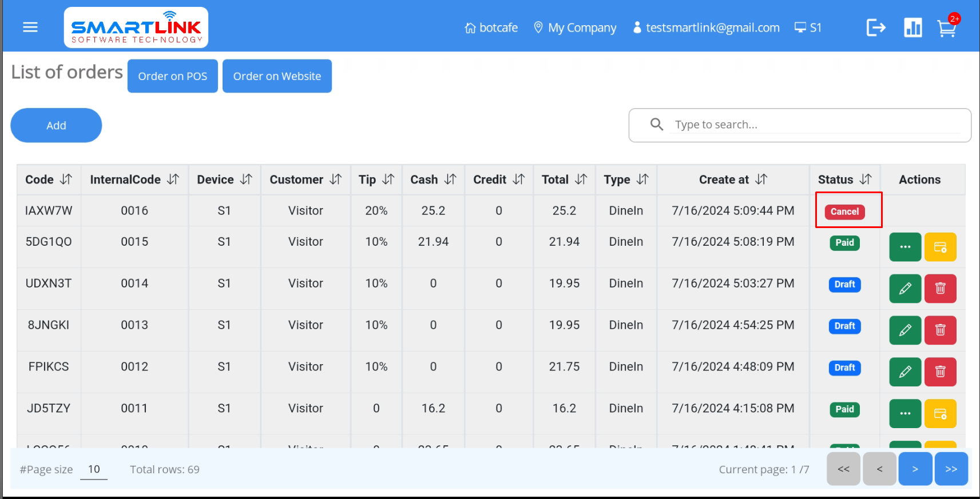The height and width of the screenshot is (499, 980).
Task: Click the logout icon in header
Action: point(875,27)
